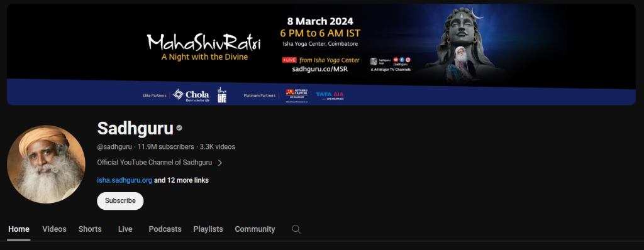The height and width of the screenshot is (250, 644).
Task: Click the Isha Life logo
Action: 222,95
